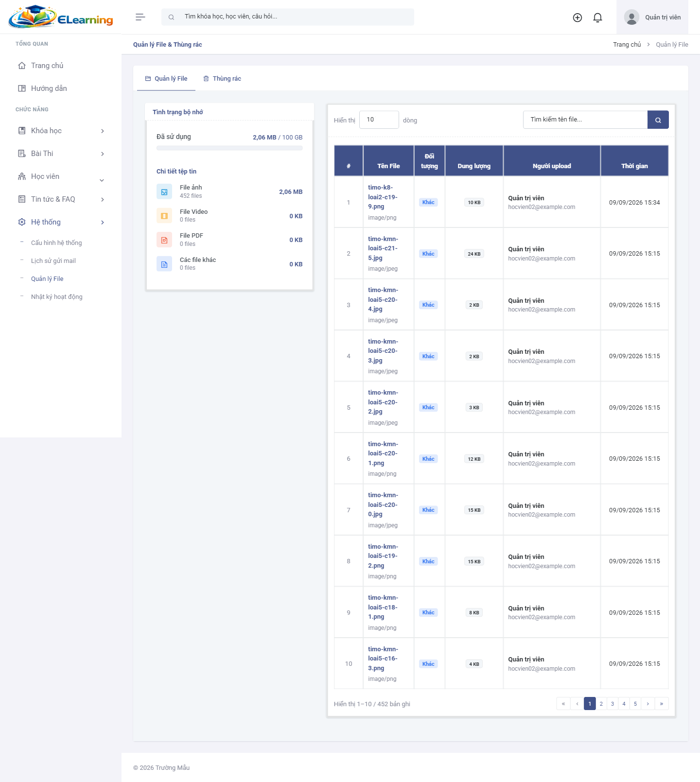Click the plus circle add icon
The width and height of the screenshot is (700, 782).
coord(577,17)
